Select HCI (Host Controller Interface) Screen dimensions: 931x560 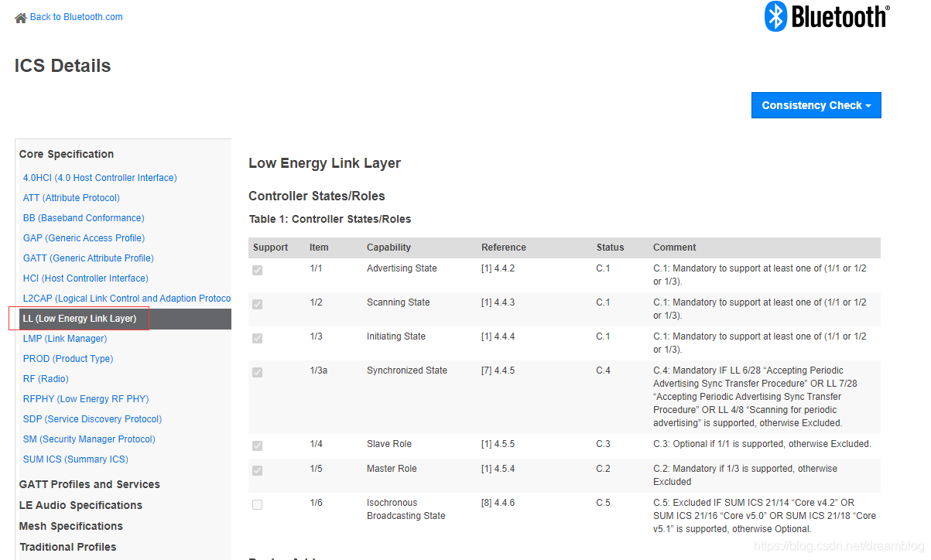pos(86,278)
